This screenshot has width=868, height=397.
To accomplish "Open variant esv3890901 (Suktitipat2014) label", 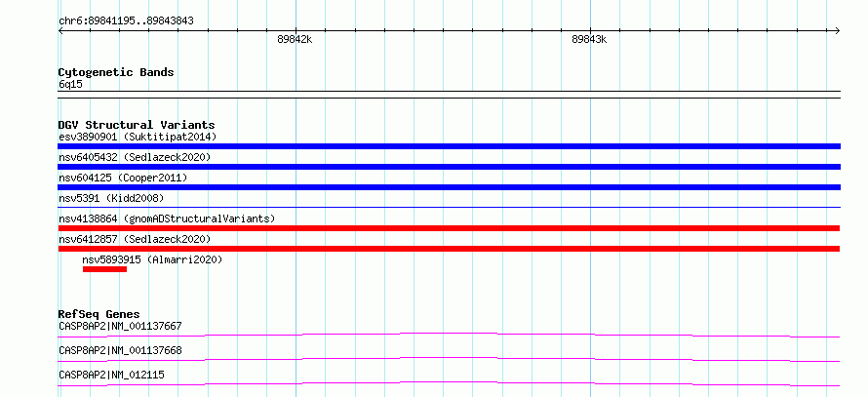I will (138, 137).
